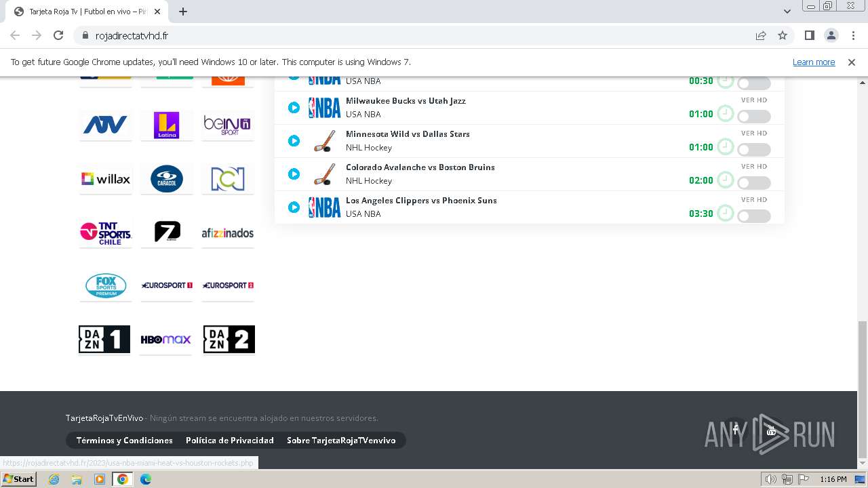Dismiss the Chrome update notification bar
This screenshot has width=868, height=488.
pos(852,62)
